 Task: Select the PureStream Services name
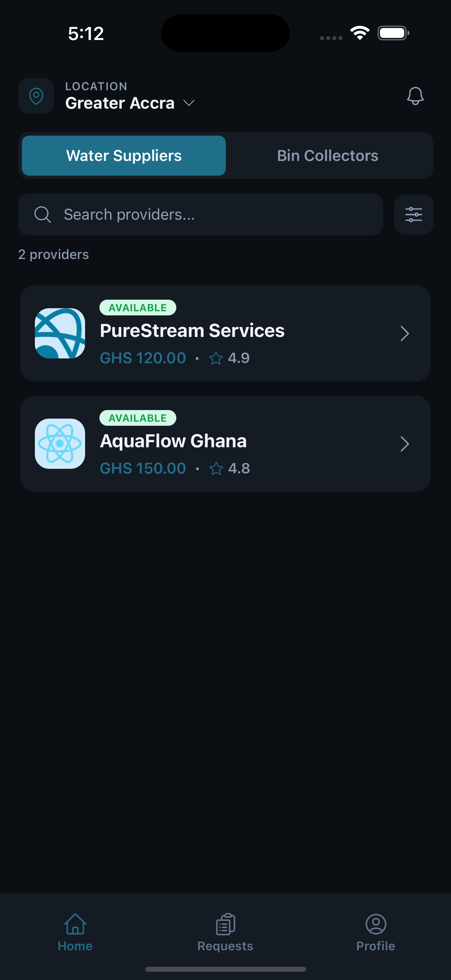[x=192, y=331]
